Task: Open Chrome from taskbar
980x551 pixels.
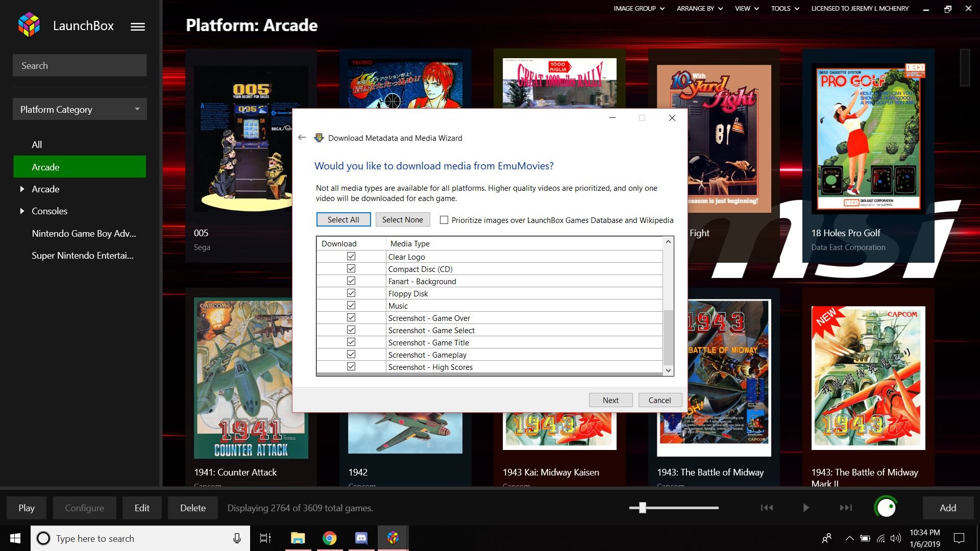Action: 330,538
